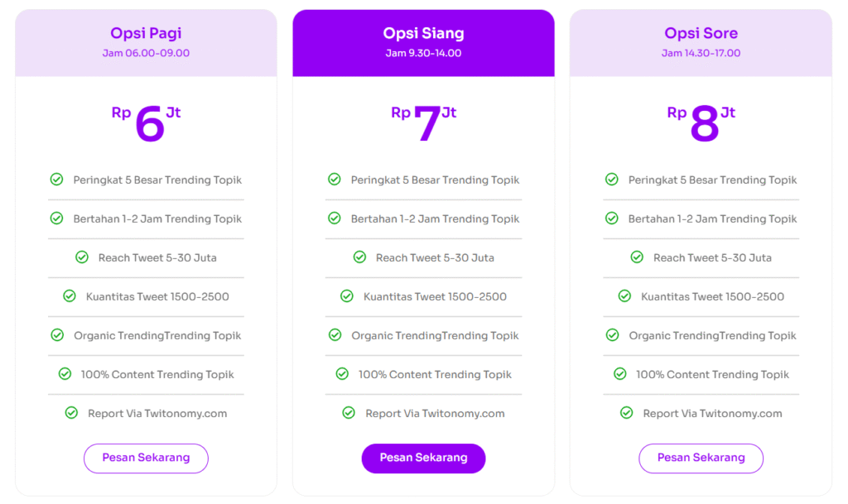Click check icon beside Peringkat 5 Besar in Opsi Pagi

tap(57, 180)
